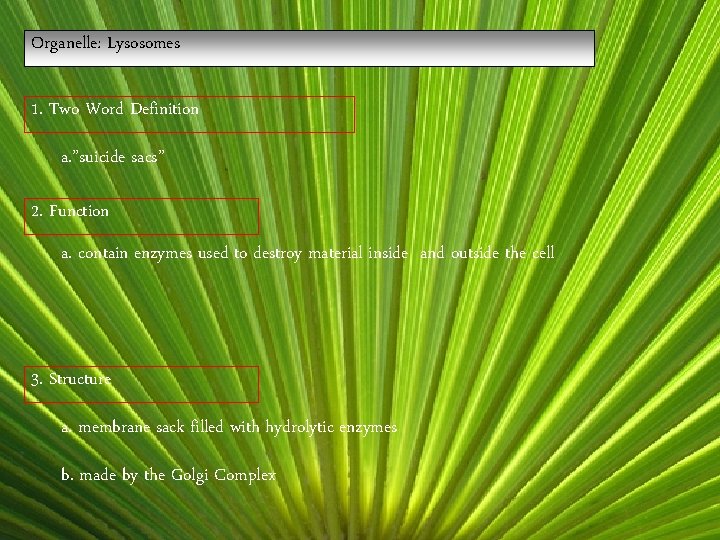720x540 pixels.
Task: Click the 'contain enzymes used to destroy' line
Action: (308, 253)
